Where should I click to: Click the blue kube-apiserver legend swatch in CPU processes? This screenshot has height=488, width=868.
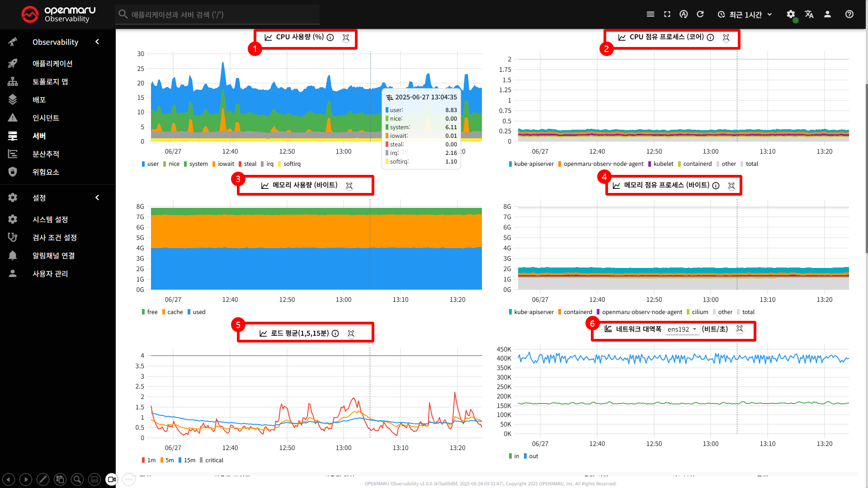point(510,164)
